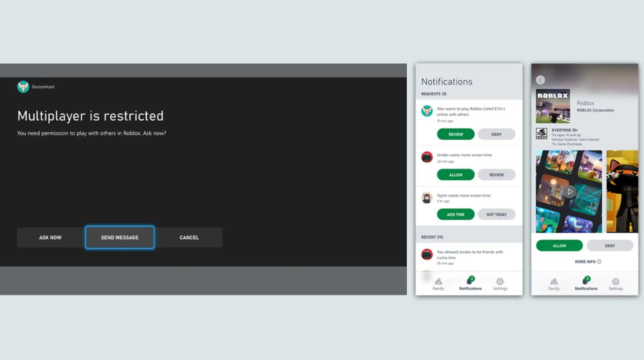
Task: Select the Notifications tab on the Roblox detail screen
Action: (586, 284)
